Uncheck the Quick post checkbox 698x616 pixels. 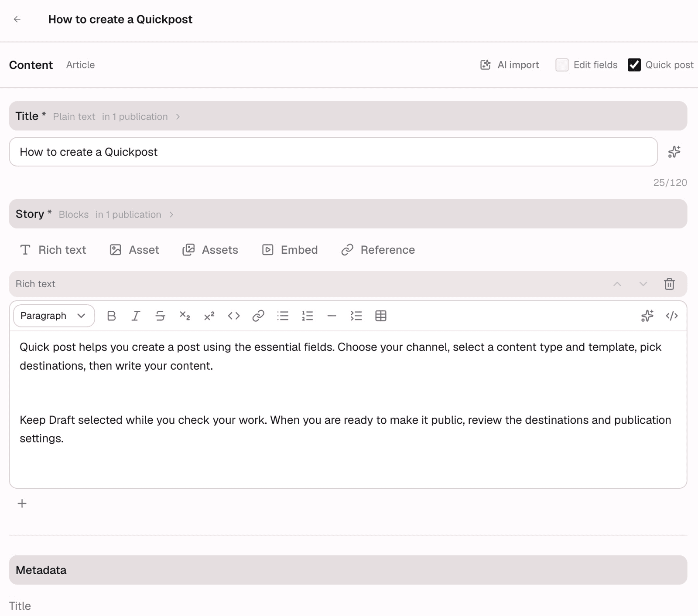tap(634, 65)
